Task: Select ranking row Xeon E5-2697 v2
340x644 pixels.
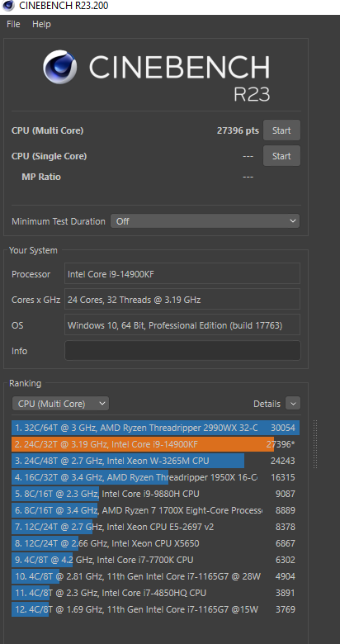Action: point(156,527)
